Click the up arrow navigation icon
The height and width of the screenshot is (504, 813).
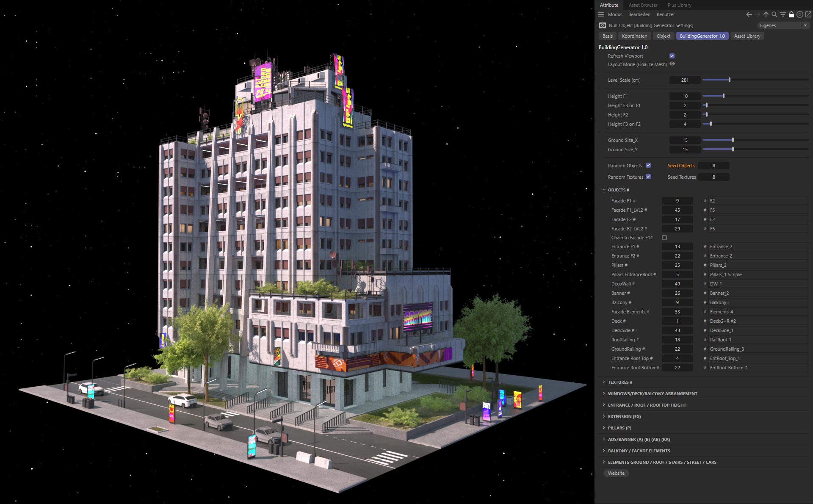[x=766, y=14]
